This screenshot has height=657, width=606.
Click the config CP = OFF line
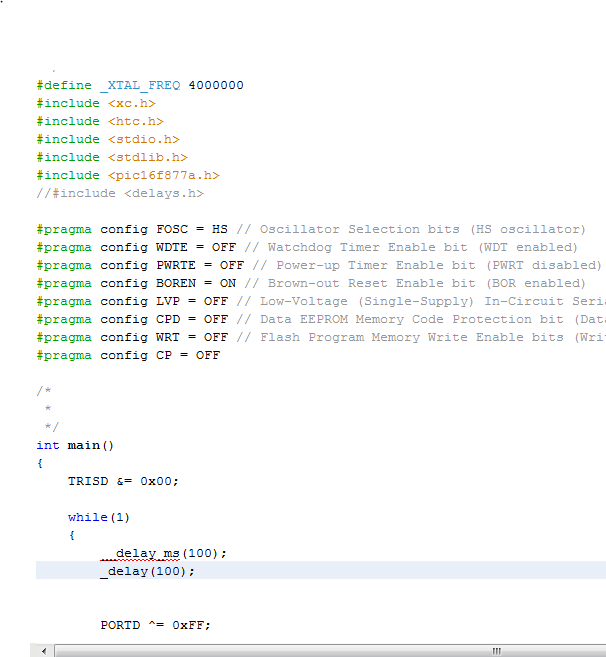click(128, 356)
